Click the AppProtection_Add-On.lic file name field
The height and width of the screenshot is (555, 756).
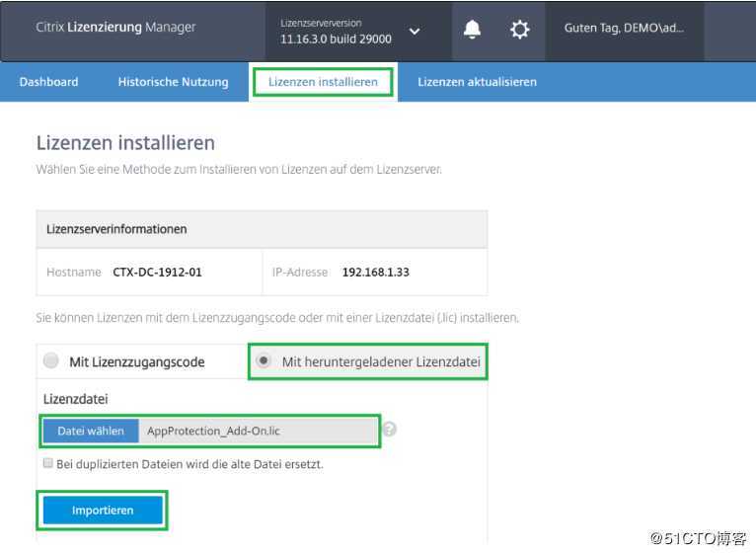coord(259,431)
